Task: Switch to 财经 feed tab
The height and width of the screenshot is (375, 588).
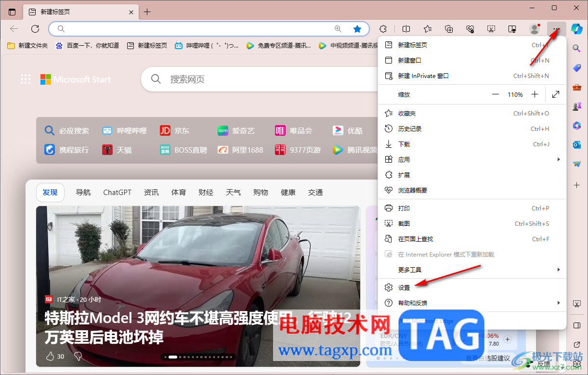Action: point(206,193)
